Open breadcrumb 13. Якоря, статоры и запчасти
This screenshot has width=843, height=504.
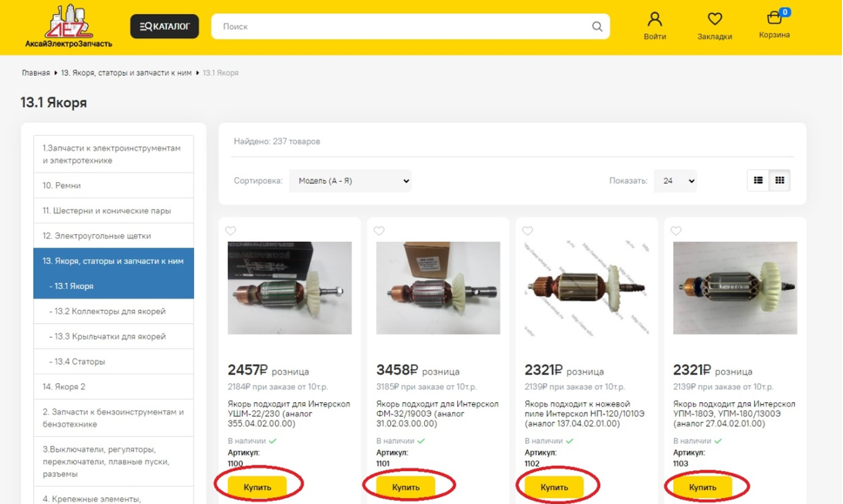tap(126, 73)
